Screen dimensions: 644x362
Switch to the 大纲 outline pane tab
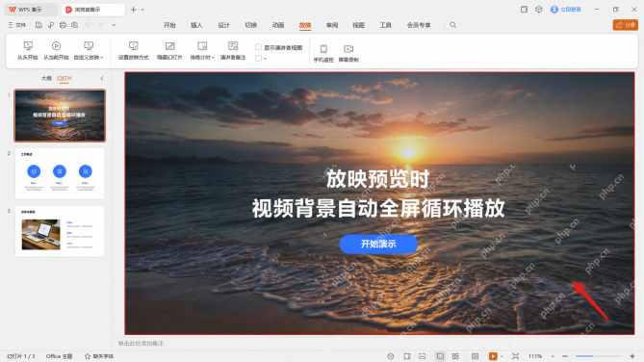[46, 78]
